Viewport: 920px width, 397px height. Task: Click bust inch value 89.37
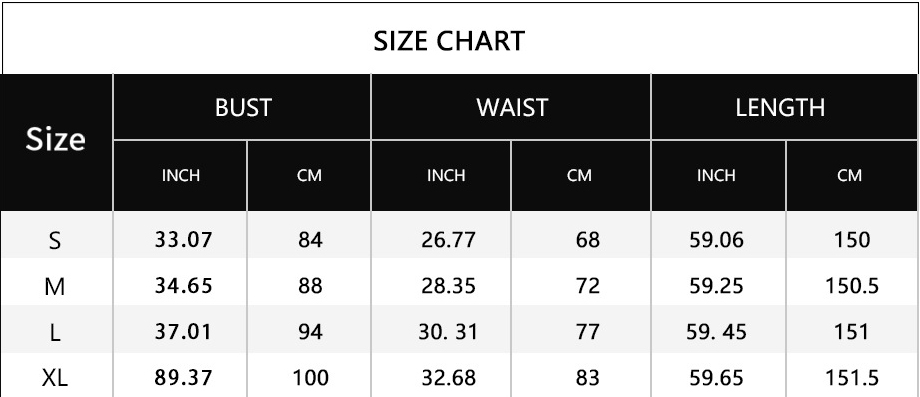click(x=183, y=378)
